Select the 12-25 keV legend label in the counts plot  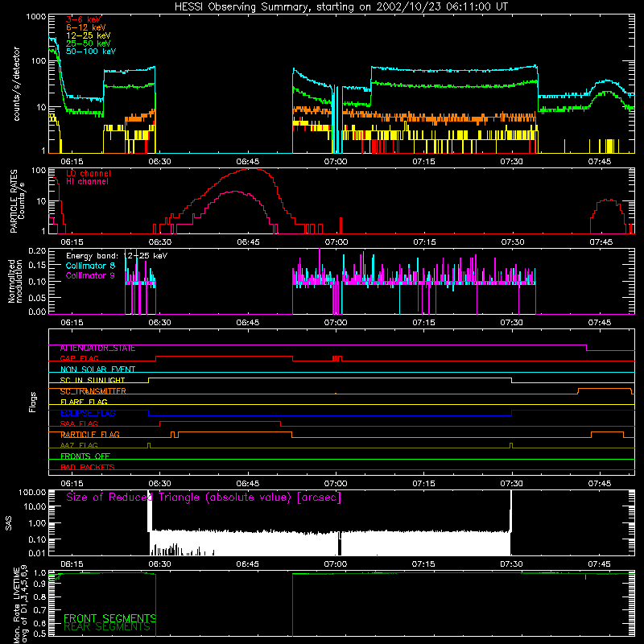(x=88, y=35)
